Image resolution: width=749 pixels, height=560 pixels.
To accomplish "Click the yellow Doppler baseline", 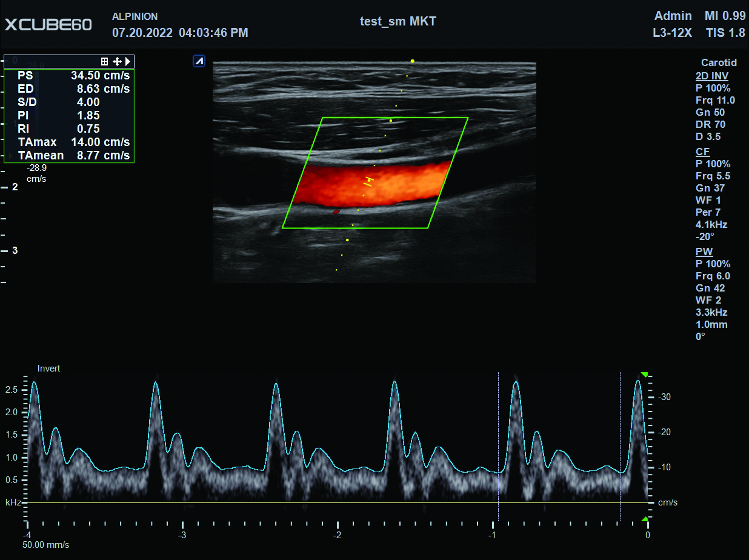I will click(339, 502).
